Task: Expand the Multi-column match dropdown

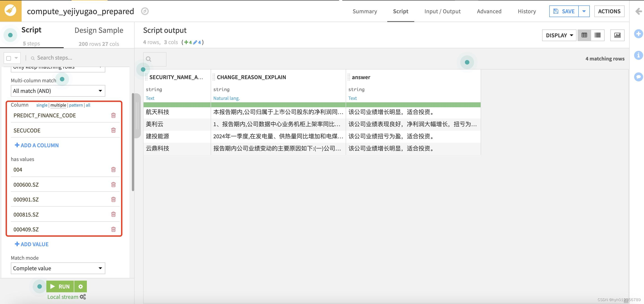Action: (x=58, y=91)
